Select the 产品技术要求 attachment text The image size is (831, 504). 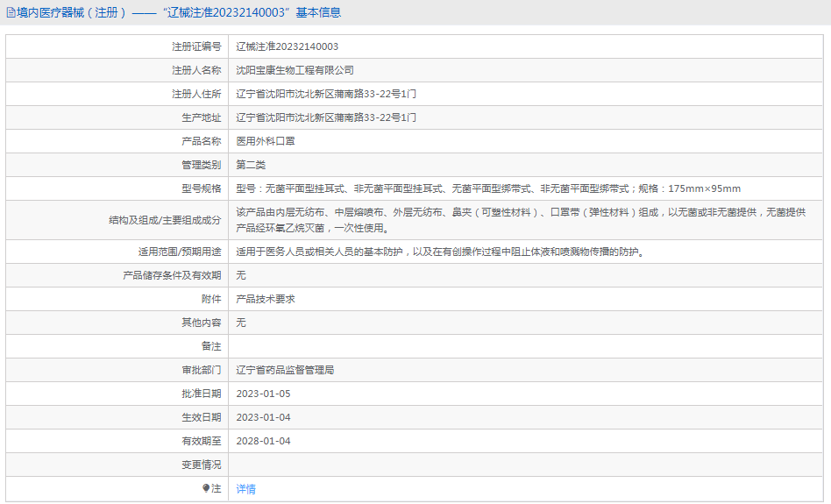click(x=266, y=299)
